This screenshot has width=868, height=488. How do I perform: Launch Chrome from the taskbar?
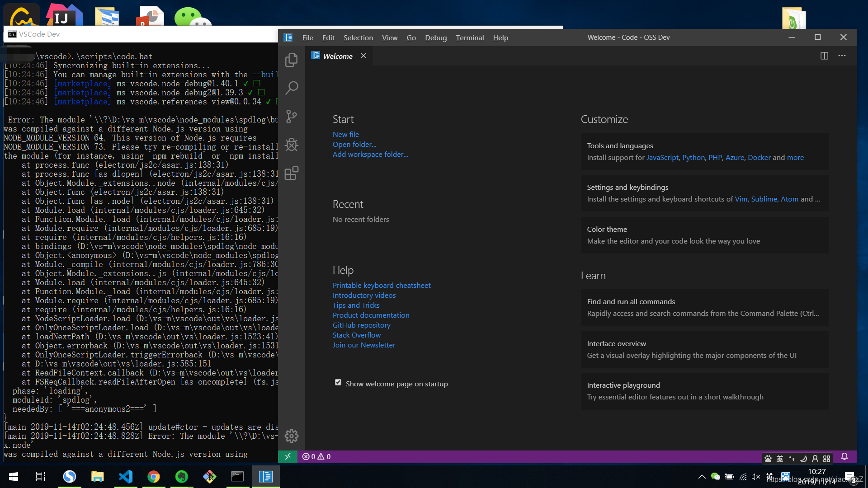pos(154,476)
